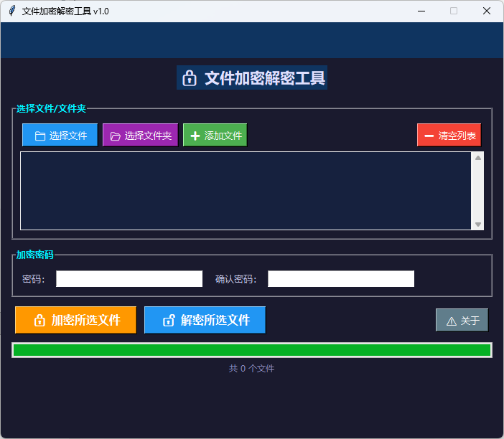Viewport: 504px width, 439px height.
Task: Click the 文件加密解密工具 heading text
Action: (x=265, y=78)
